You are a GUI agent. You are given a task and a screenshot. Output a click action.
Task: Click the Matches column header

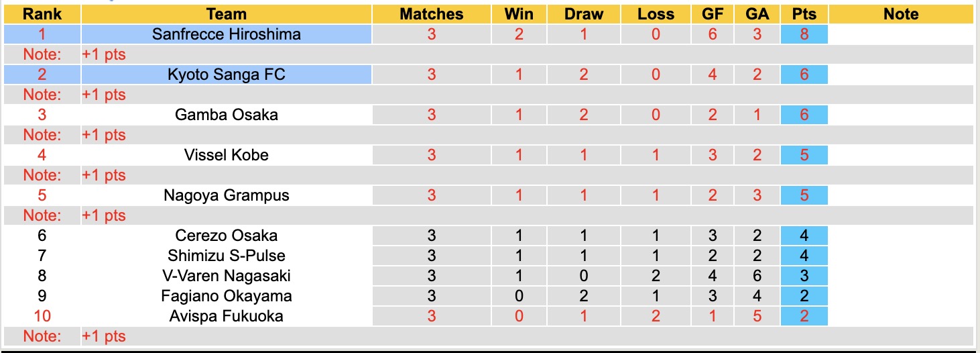point(431,14)
